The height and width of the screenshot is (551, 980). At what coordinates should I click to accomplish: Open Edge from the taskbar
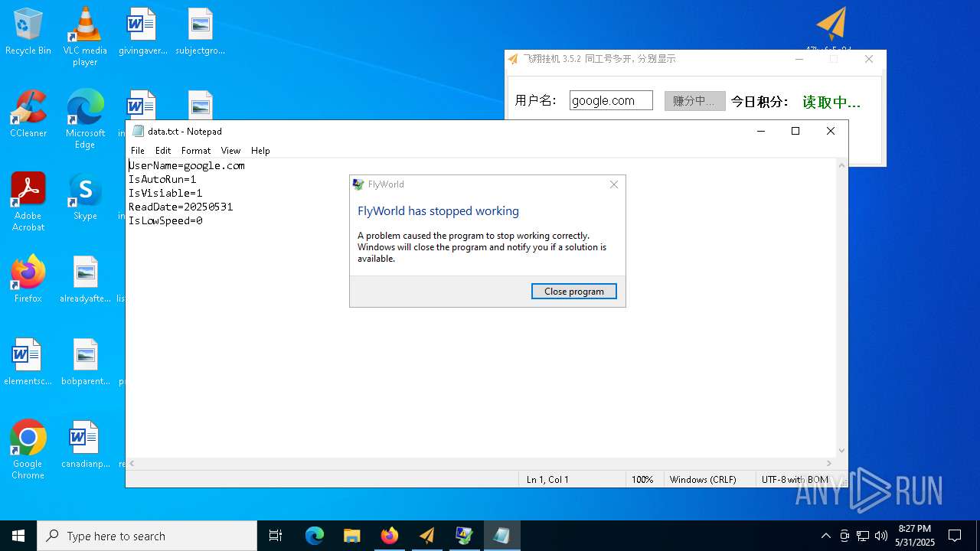[315, 536]
